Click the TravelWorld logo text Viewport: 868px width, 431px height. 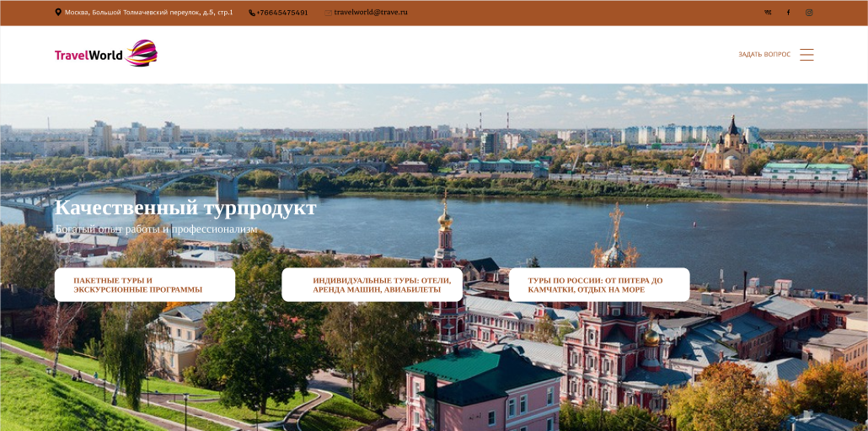click(x=88, y=55)
